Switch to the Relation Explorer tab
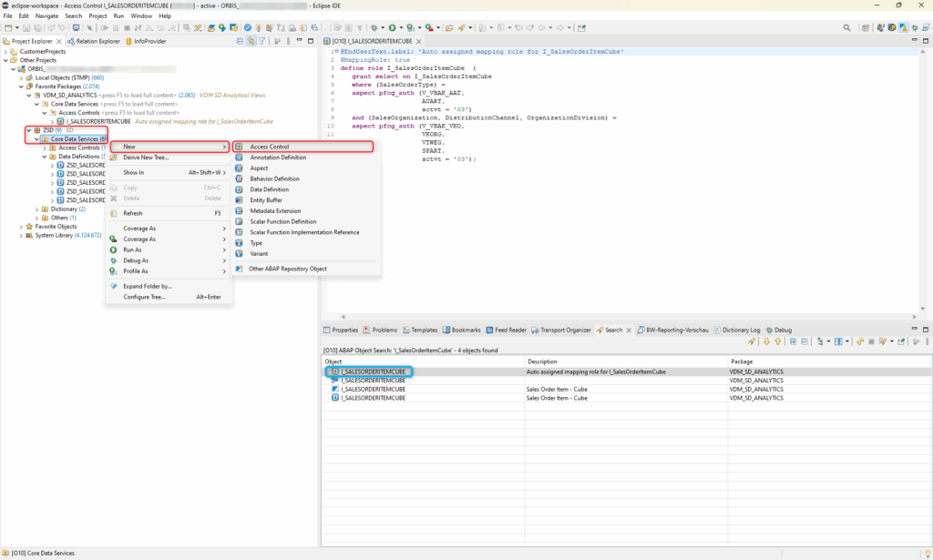This screenshot has height=560, width=933. [94, 41]
